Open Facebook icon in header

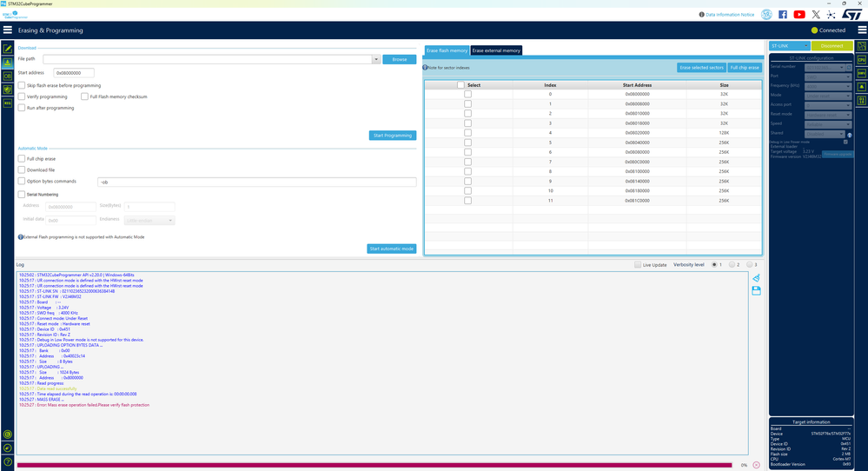[x=783, y=15]
